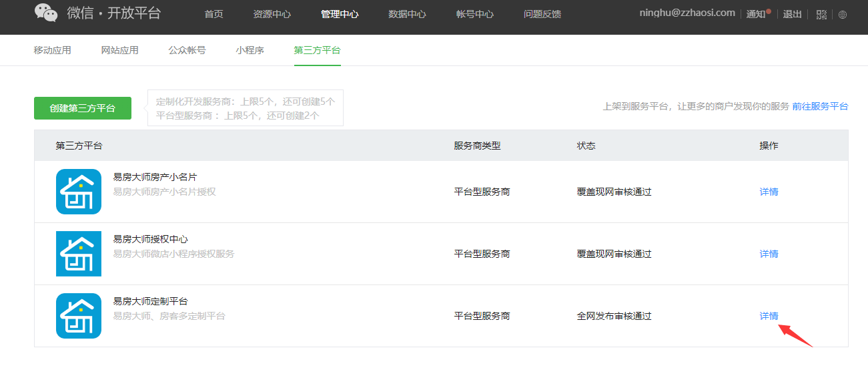868x384 pixels.
Task: Click description 易房大师、房客多定制平台
Action: coord(169,316)
